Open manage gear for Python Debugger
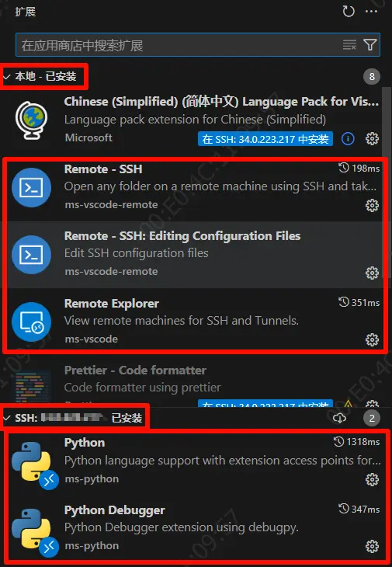The height and width of the screenshot is (567, 392). [372, 546]
